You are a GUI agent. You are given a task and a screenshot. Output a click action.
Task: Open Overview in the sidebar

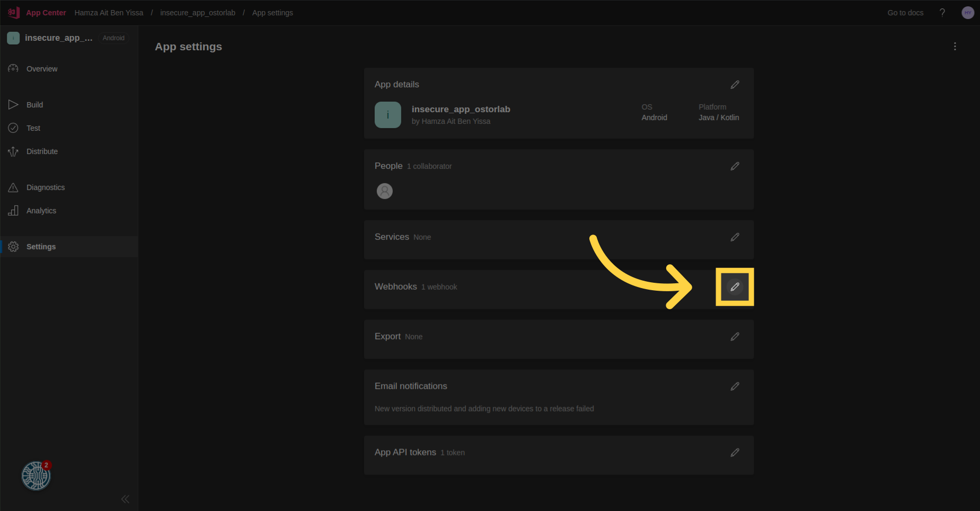69,69
